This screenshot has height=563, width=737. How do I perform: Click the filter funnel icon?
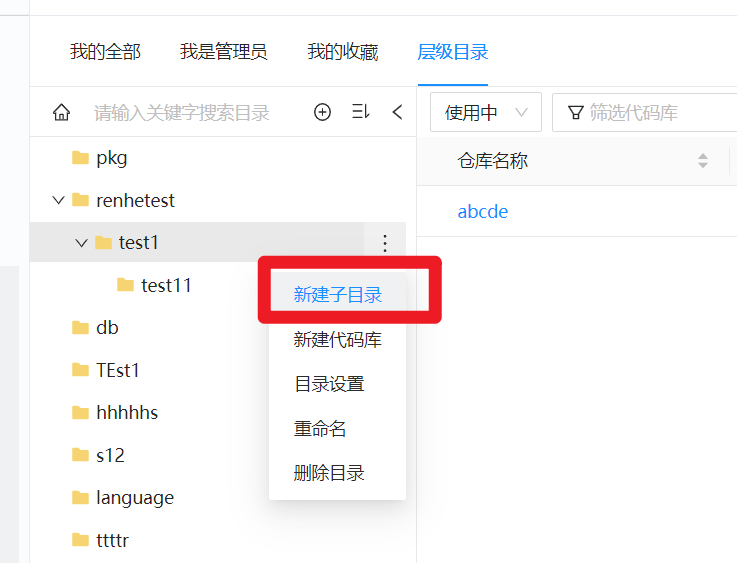(576, 112)
